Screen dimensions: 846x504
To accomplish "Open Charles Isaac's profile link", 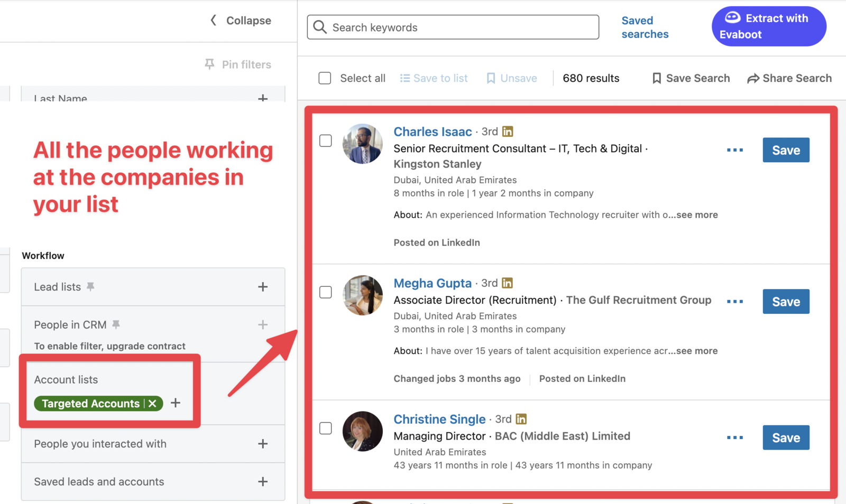I will coord(433,132).
